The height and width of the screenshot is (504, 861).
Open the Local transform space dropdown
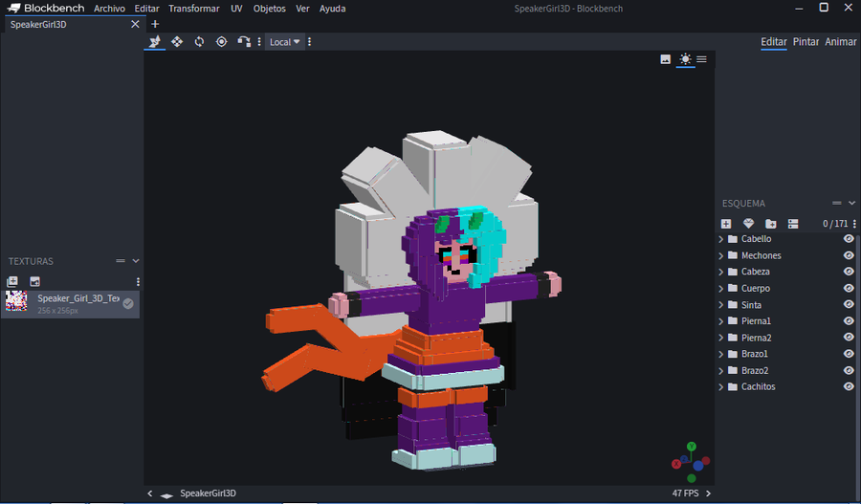point(284,42)
